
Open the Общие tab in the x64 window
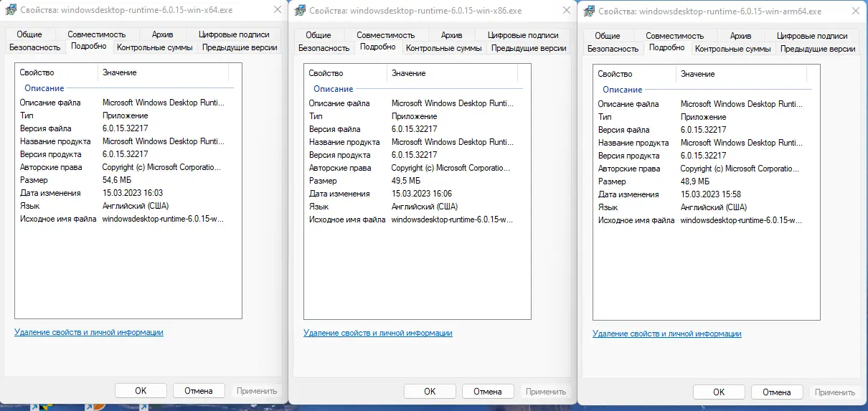tap(29, 34)
